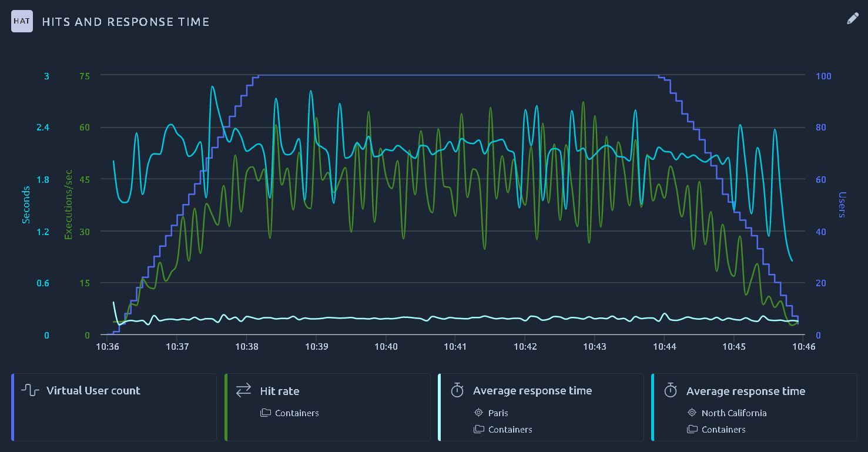Click the green color bar of Hit rate
Screen dimensions: 868x452
click(226, 407)
